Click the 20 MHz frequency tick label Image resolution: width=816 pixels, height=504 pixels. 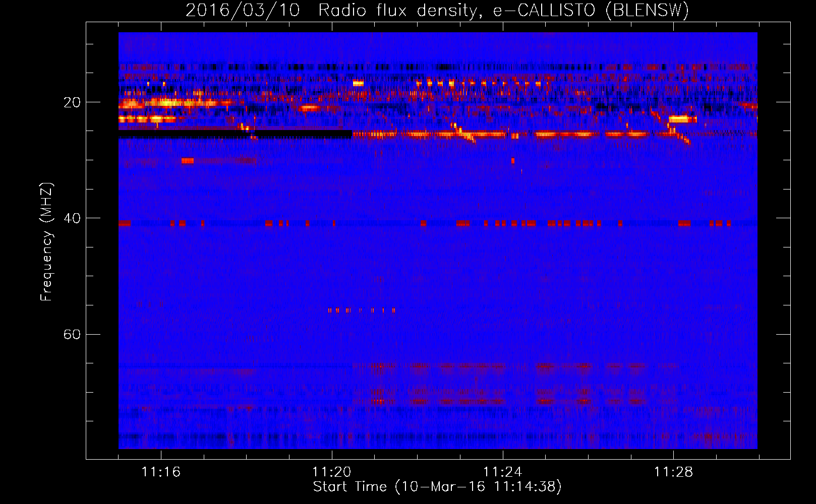coord(72,102)
